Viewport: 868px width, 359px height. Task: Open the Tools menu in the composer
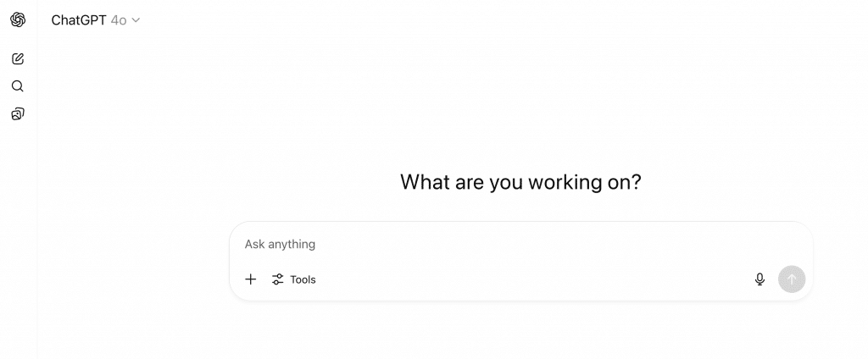point(294,279)
